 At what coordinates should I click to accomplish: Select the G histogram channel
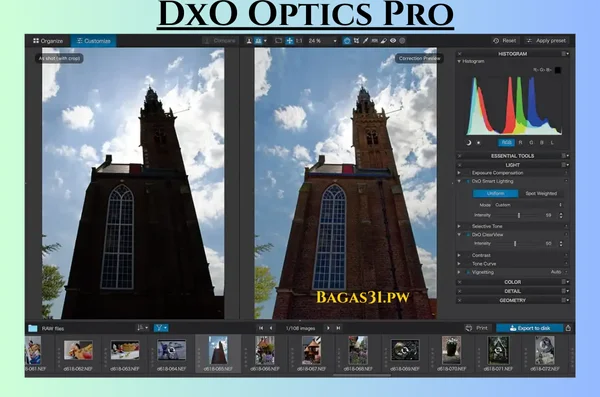[531, 142]
